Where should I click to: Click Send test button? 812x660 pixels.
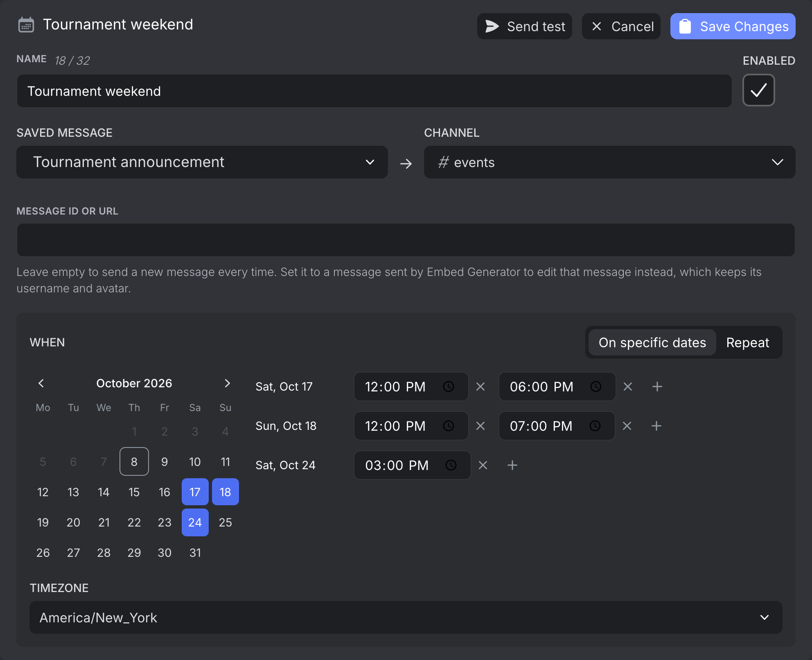(x=524, y=26)
